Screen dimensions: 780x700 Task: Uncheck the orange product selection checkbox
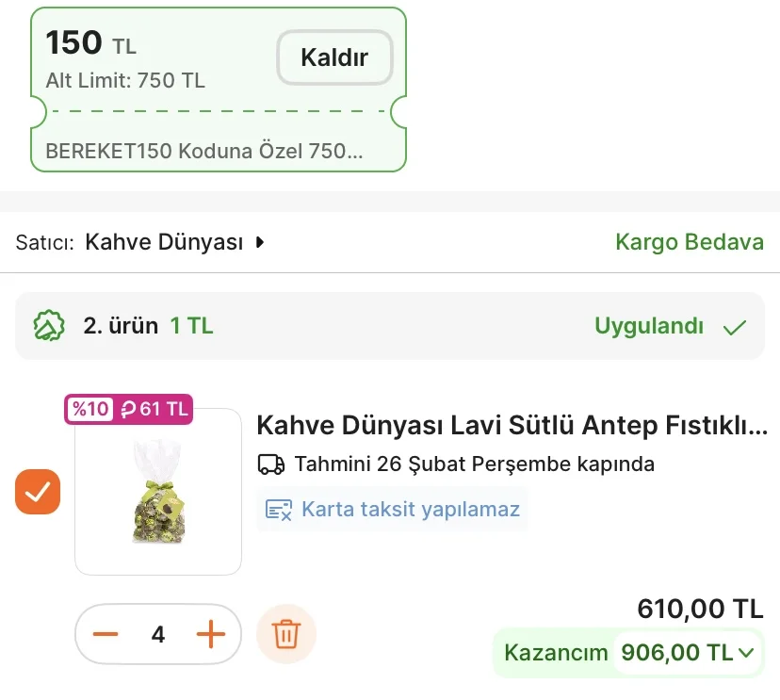tap(38, 492)
